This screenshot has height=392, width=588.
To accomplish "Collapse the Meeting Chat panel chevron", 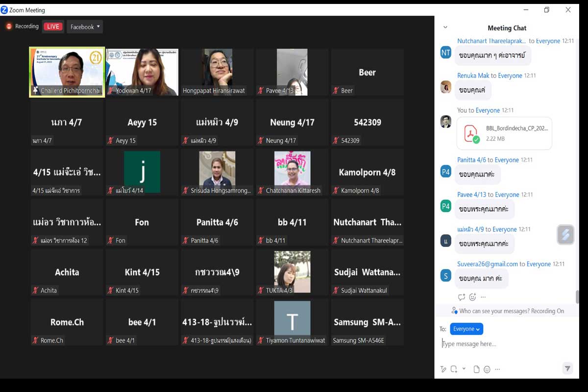I will click(445, 27).
